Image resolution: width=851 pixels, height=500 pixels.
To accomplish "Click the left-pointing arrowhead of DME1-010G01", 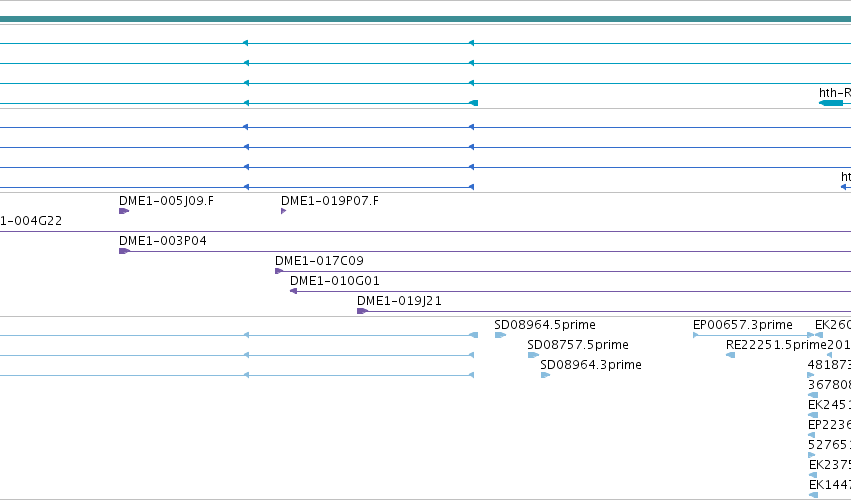I will (294, 292).
